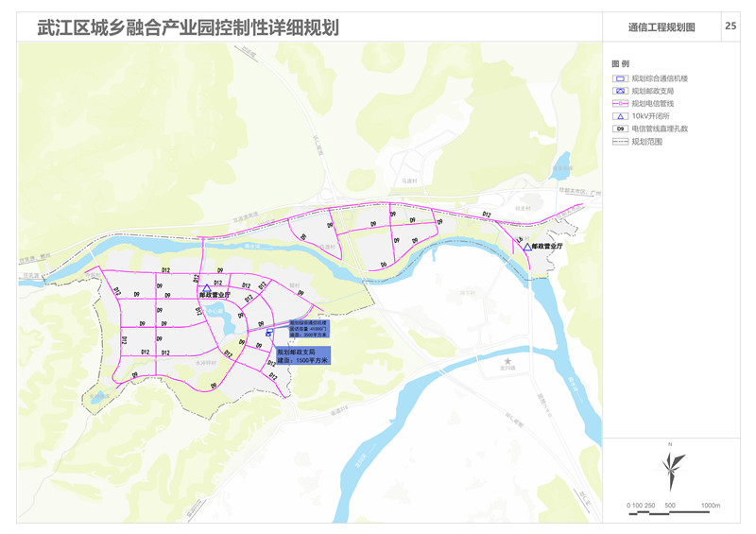Click the 电信管线直埋孔数 legend label
The width and height of the screenshot is (756, 534).
tap(660, 129)
